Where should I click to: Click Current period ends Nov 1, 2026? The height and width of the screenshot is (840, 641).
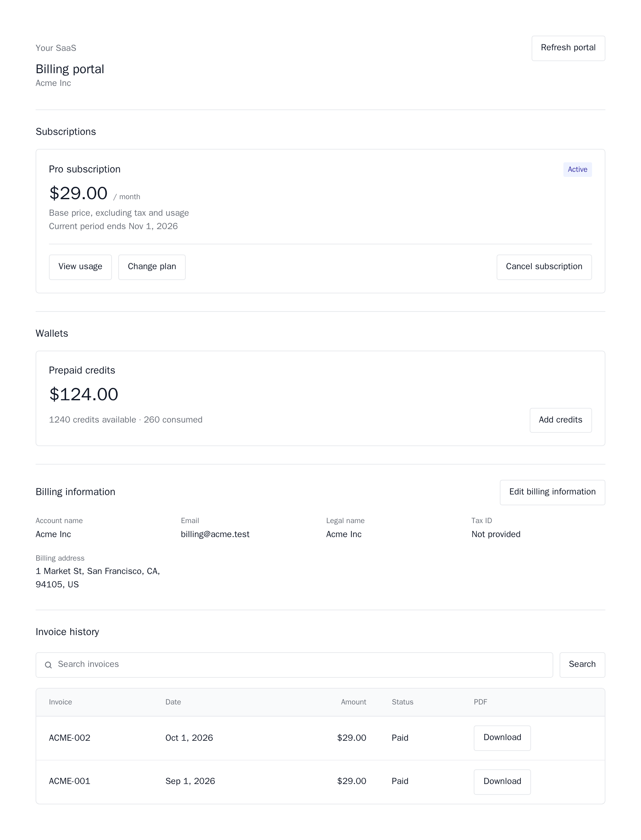pyautogui.click(x=113, y=227)
